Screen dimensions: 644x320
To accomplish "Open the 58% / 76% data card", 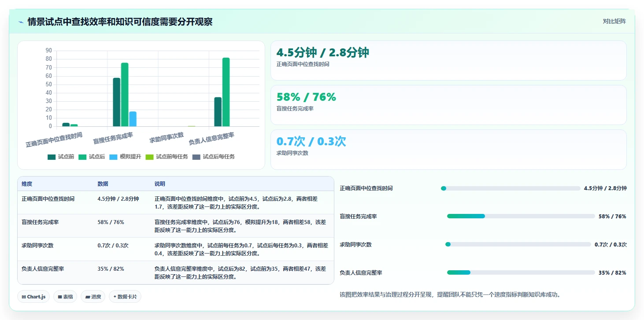I will [448, 105].
